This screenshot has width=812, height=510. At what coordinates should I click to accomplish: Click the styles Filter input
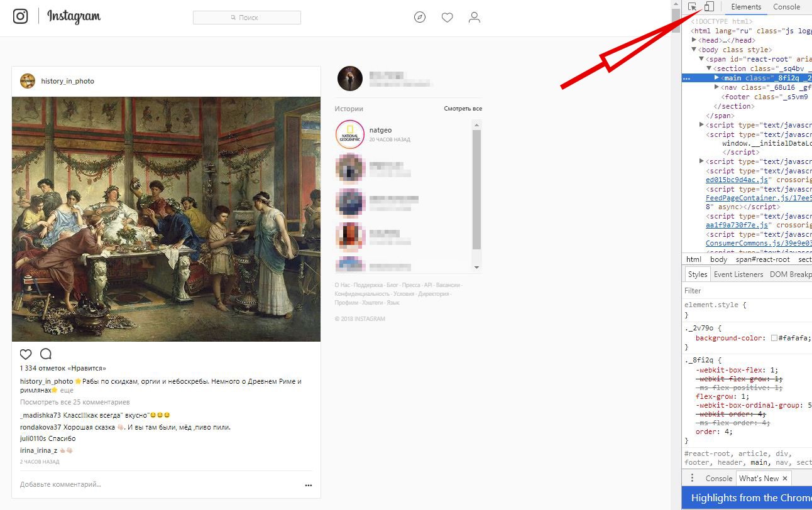pos(747,291)
